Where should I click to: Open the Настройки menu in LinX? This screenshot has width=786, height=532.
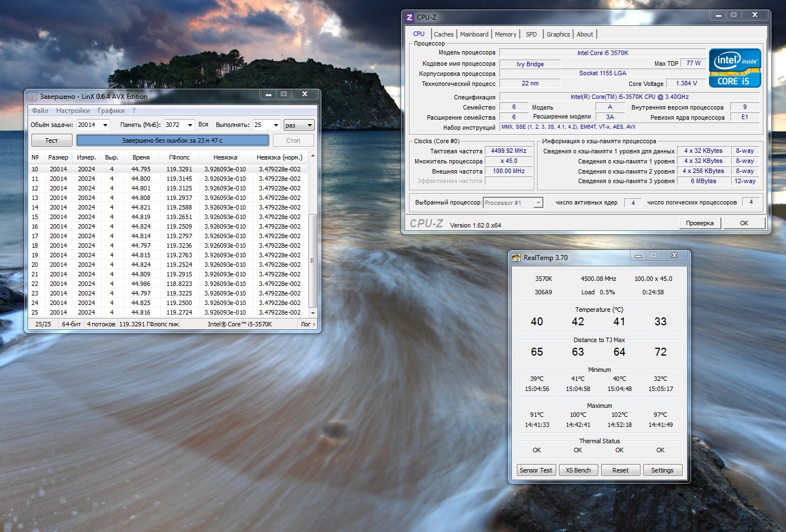click(72, 111)
